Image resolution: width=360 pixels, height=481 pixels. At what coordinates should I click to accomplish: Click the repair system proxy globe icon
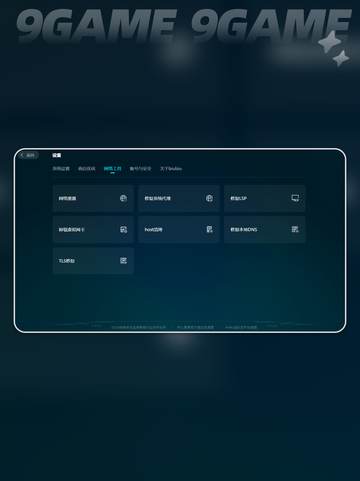click(x=209, y=198)
